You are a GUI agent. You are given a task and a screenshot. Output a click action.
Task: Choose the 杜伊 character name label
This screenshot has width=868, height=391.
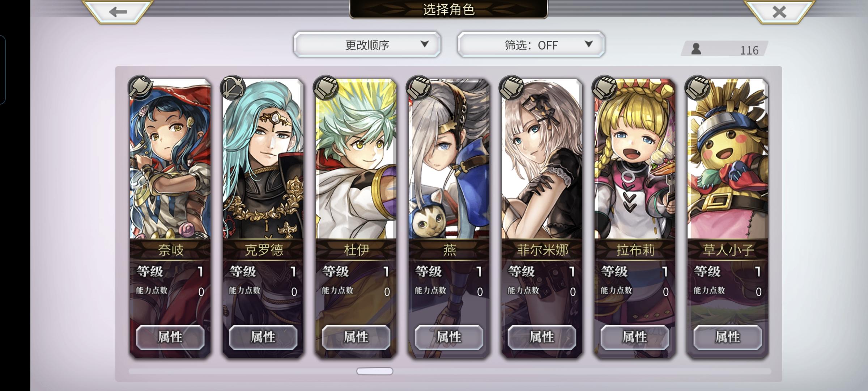(356, 250)
